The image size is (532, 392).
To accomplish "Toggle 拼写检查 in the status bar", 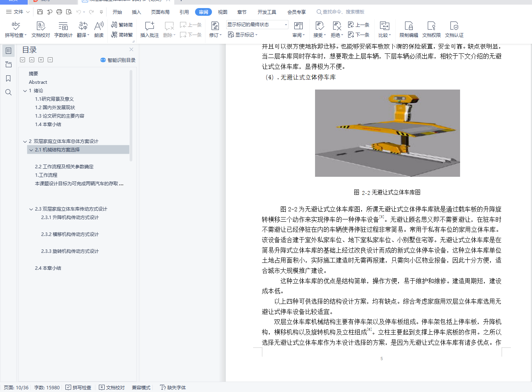I will 78,387.
